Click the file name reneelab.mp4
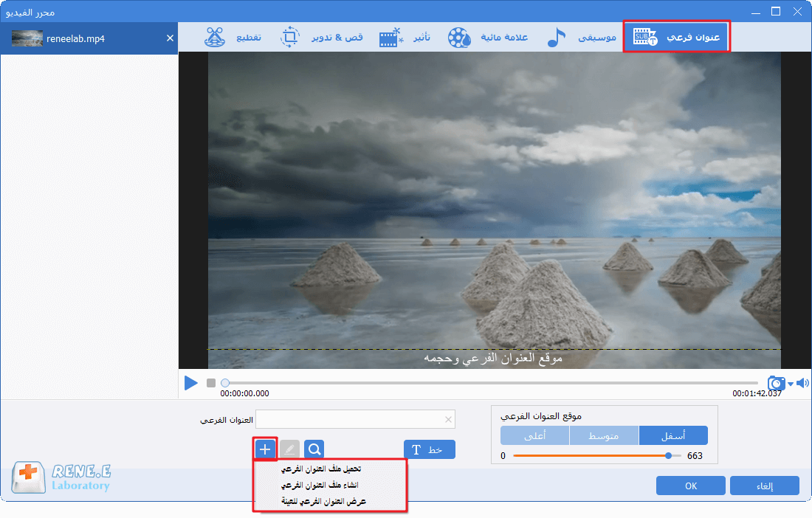 pyautogui.click(x=75, y=39)
